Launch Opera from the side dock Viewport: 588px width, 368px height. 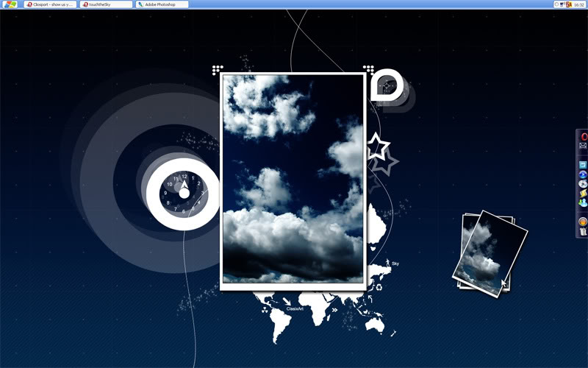(x=584, y=137)
